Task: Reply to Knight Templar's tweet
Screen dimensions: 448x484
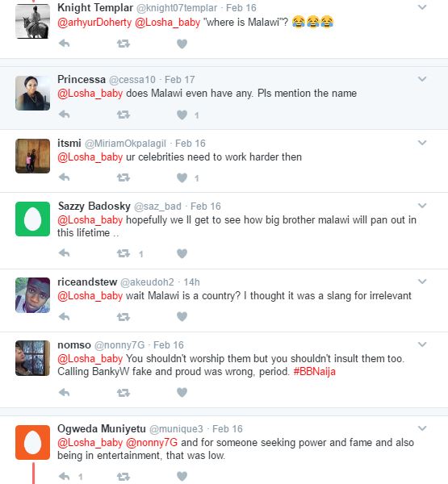Action: 64,44
